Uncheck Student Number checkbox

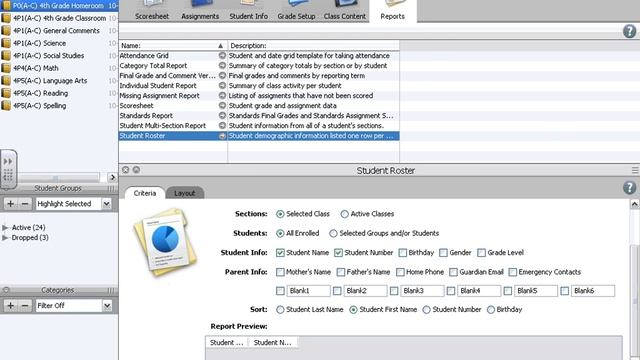click(x=338, y=253)
